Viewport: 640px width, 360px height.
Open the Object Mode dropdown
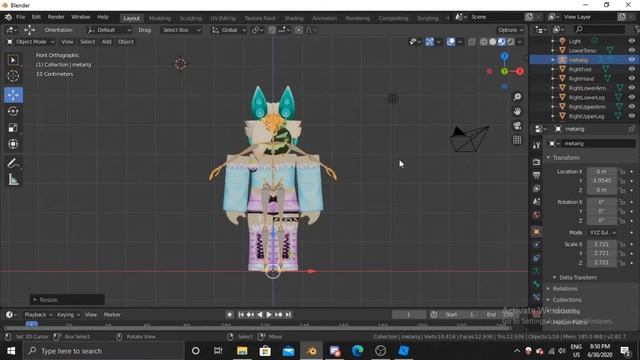click(31, 42)
